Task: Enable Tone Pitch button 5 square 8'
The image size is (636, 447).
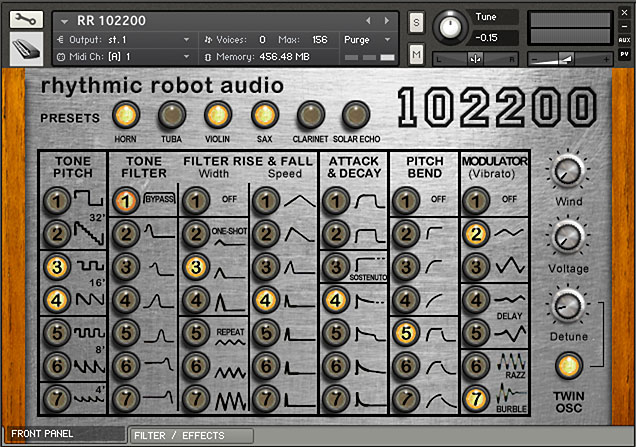Action: click(x=57, y=333)
